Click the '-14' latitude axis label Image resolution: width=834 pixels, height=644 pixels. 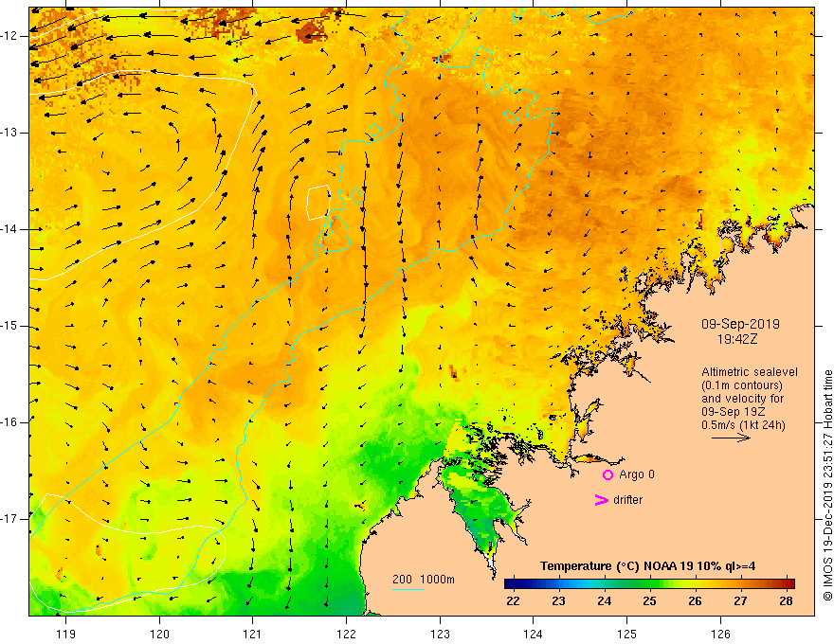coord(9,229)
